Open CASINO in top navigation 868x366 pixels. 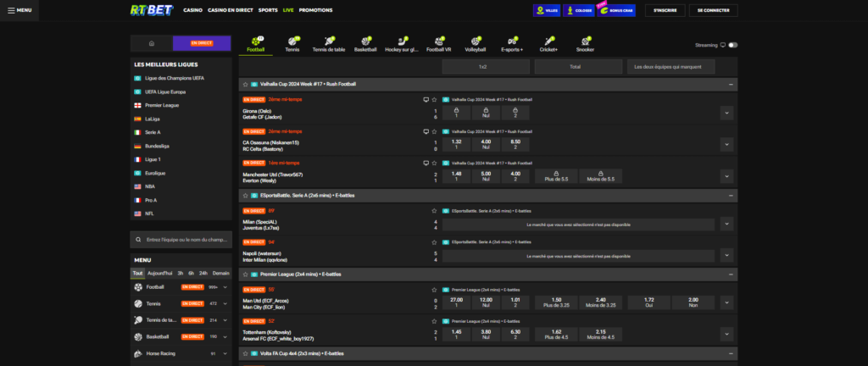pyautogui.click(x=192, y=10)
